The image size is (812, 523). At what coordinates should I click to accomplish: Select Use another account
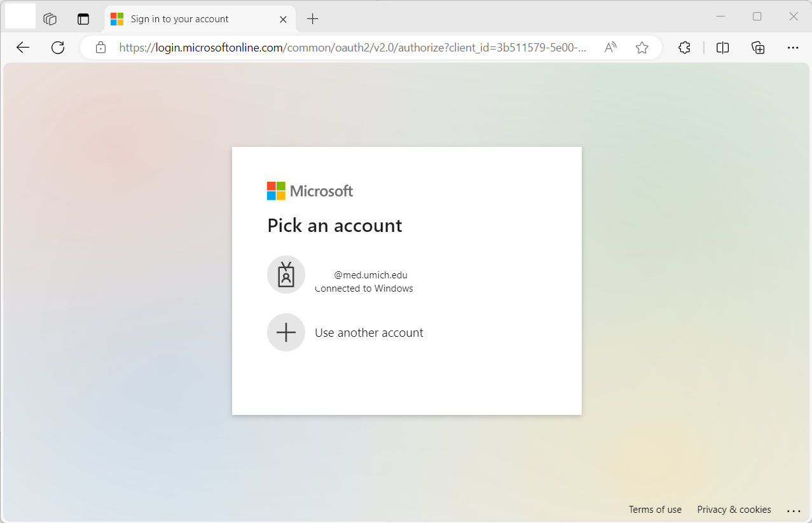[368, 332]
